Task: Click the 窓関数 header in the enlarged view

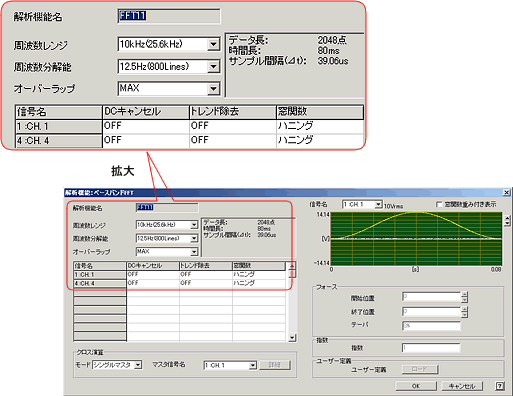Action: (320, 112)
